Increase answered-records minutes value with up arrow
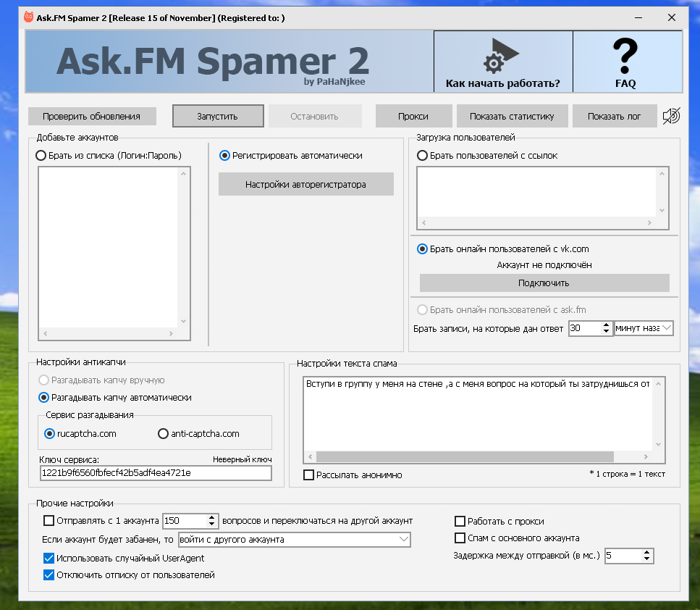This screenshot has width=700, height=610. coord(607,325)
